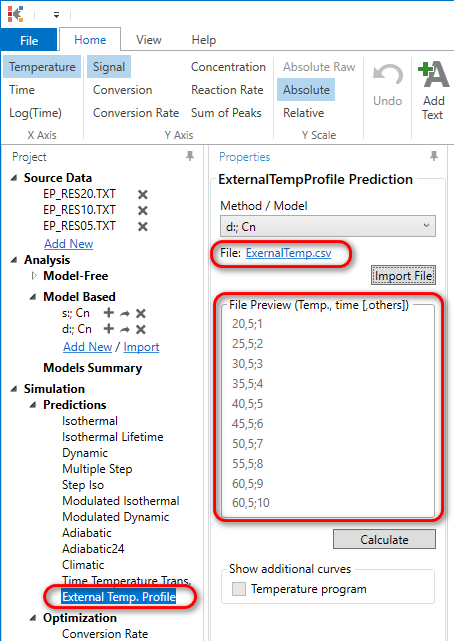Collapse the Source Data section
The image size is (454, 641).
tap(14, 178)
